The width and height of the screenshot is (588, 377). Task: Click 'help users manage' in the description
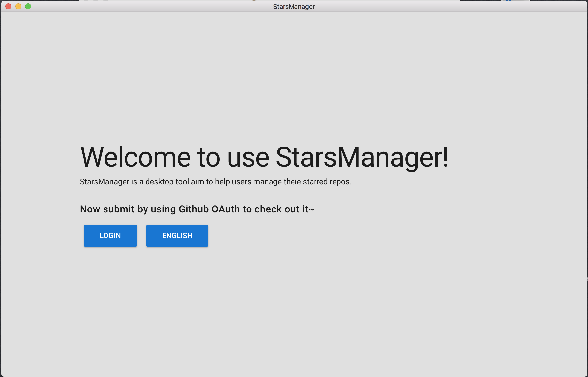point(248,182)
